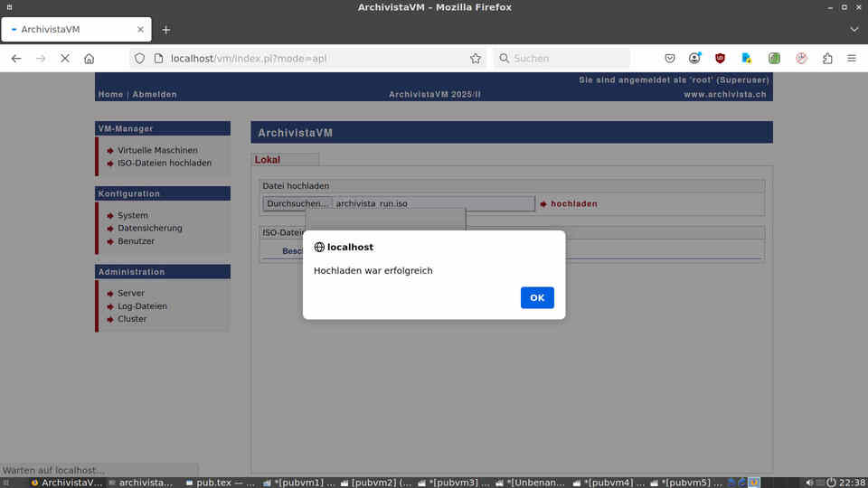Click the Datei hochladen label
Viewport: 868px width, 488px height.
tap(296, 186)
